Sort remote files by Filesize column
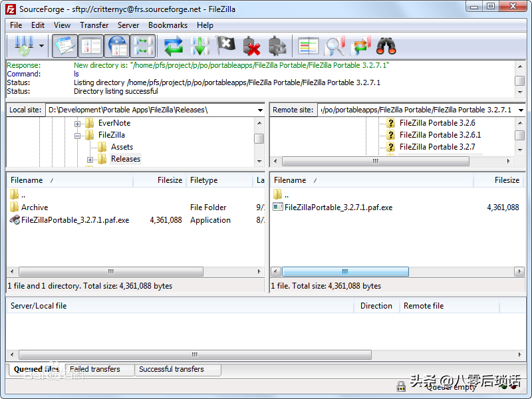The image size is (532, 399). 499,180
